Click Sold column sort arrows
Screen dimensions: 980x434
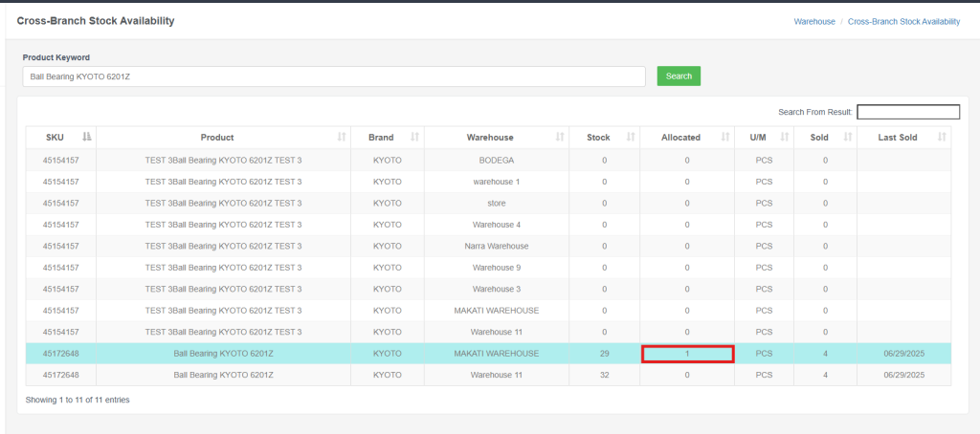point(847,138)
